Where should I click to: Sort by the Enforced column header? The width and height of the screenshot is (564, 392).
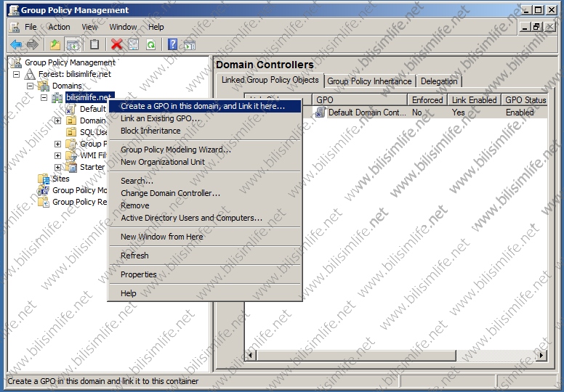(427, 100)
